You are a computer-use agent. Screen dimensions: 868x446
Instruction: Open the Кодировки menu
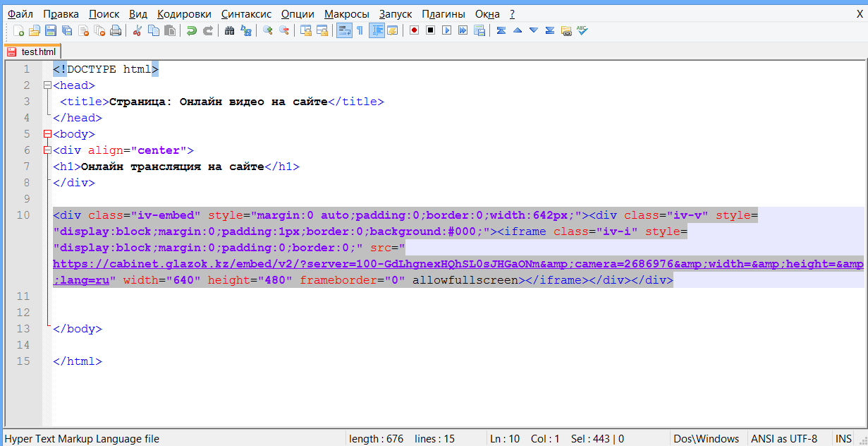[184, 14]
